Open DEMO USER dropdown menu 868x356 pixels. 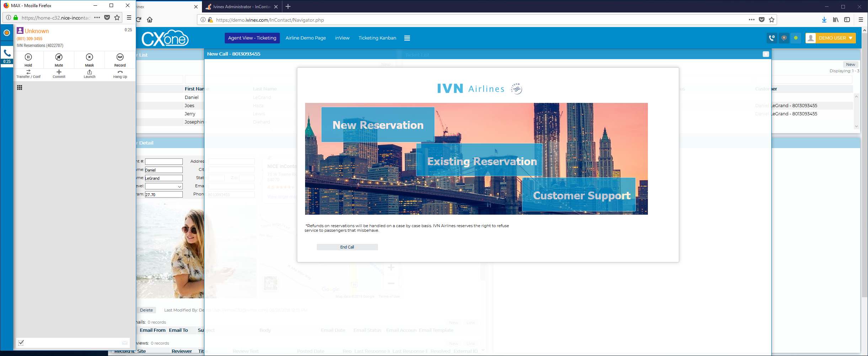(831, 38)
